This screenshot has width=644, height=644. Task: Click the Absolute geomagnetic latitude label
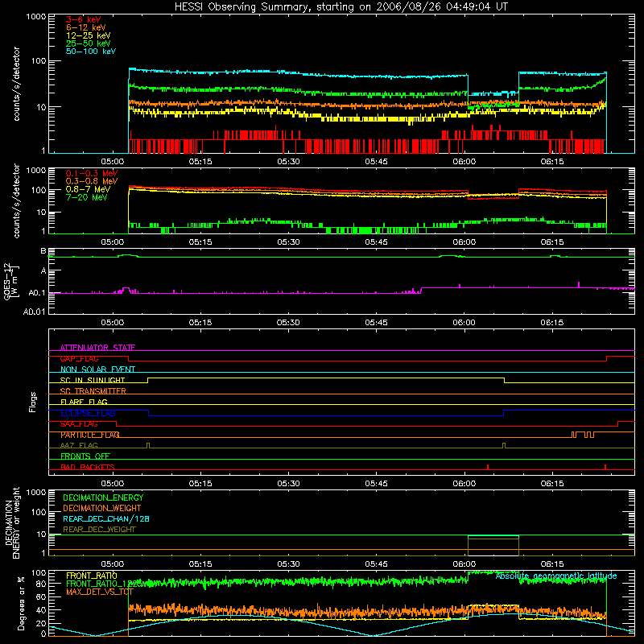(556, 576)
